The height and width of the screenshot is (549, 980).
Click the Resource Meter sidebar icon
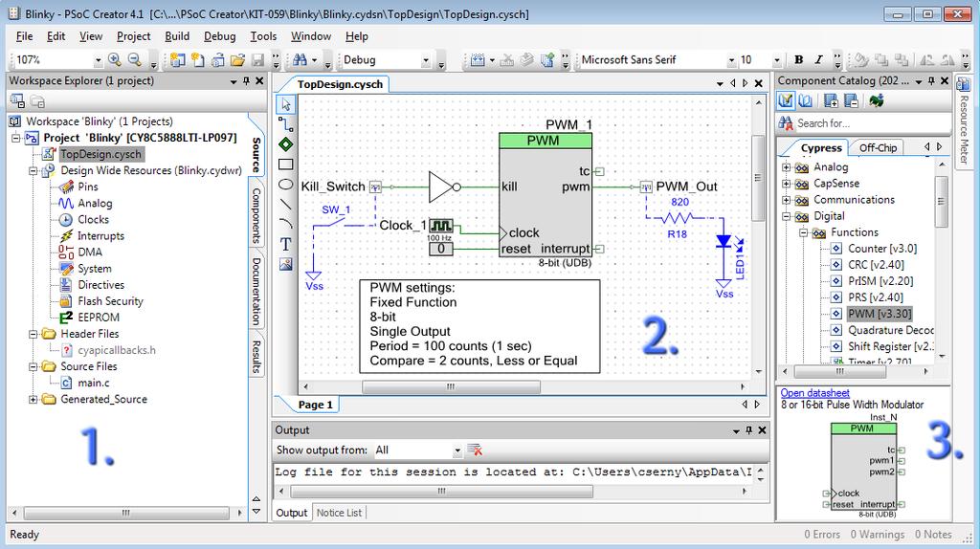click(x=963, y=84)
